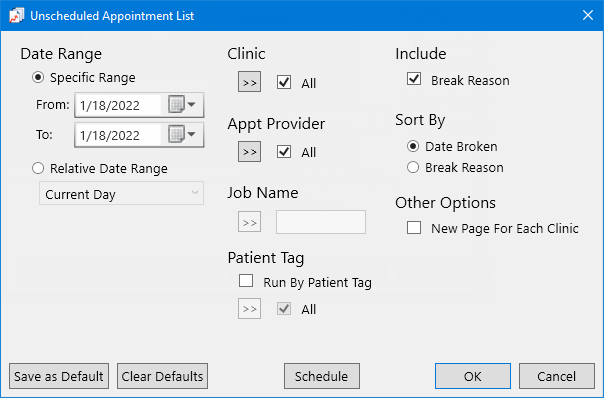Click the Job Name text field
Image resolution: width=604 pixels, height=398 pixels.
click(321, 222)
